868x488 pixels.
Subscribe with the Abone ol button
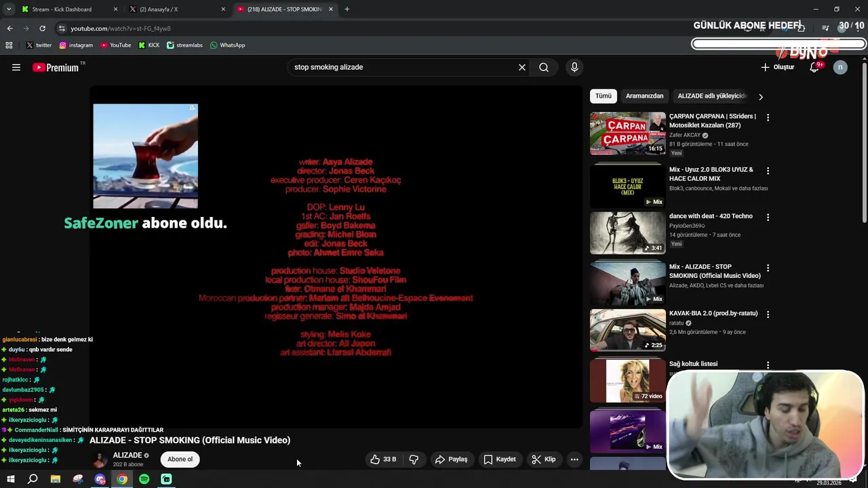click(x=180, y=460)
